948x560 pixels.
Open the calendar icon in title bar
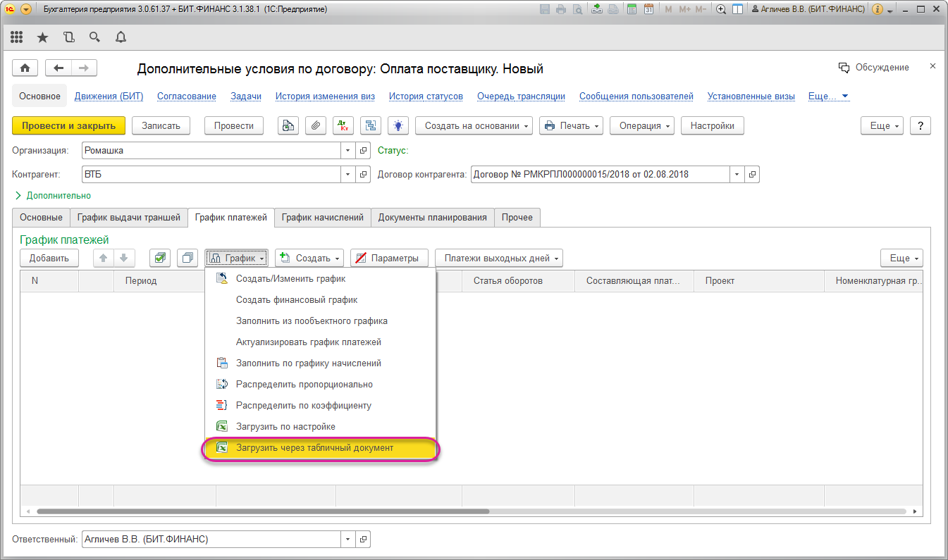pos(648,9)
